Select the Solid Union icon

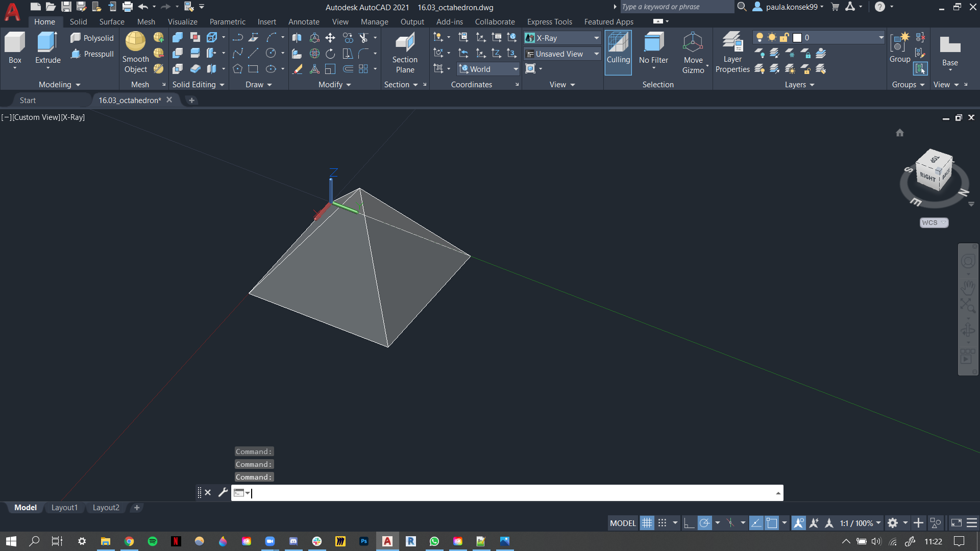click(x=178, y=38)
